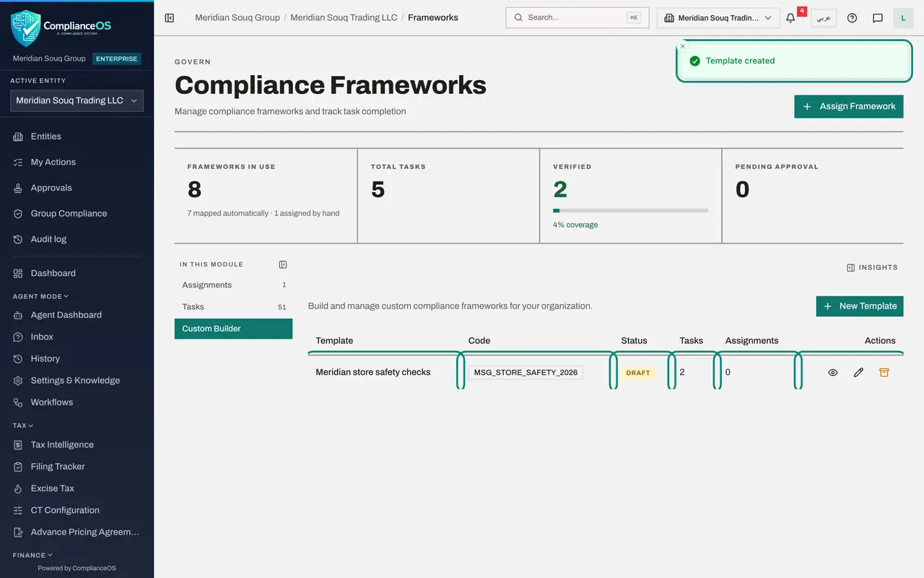Switch language with the Arabic toggle

(824, 18)
